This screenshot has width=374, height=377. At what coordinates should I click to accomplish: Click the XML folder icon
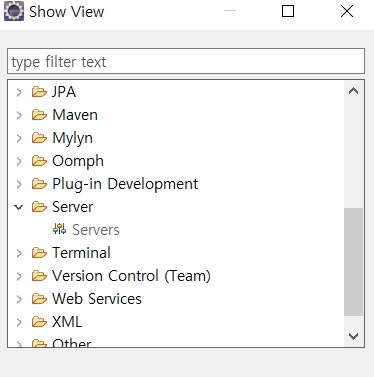click(x=39, y=322)
